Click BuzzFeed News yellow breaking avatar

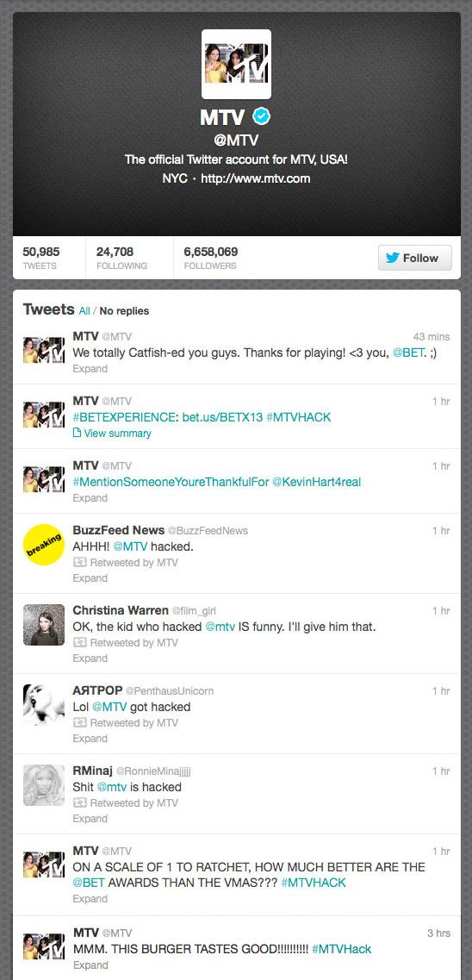tap(44, 545)
